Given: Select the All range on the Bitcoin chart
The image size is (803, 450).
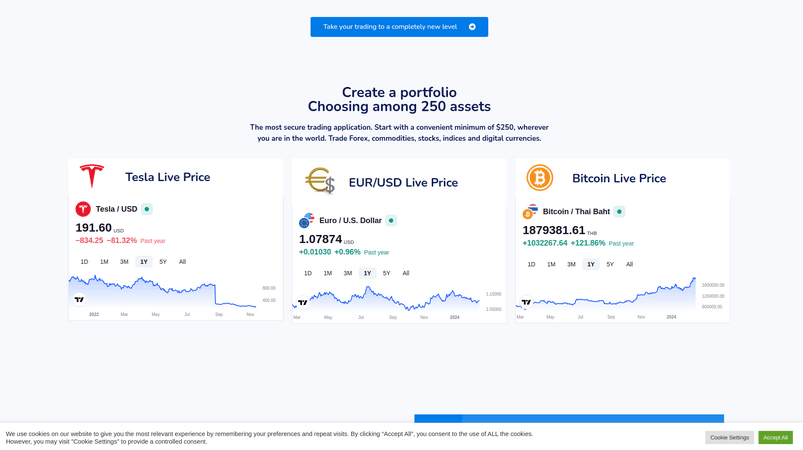Looking at the screenshot, I should click(629, 265).
